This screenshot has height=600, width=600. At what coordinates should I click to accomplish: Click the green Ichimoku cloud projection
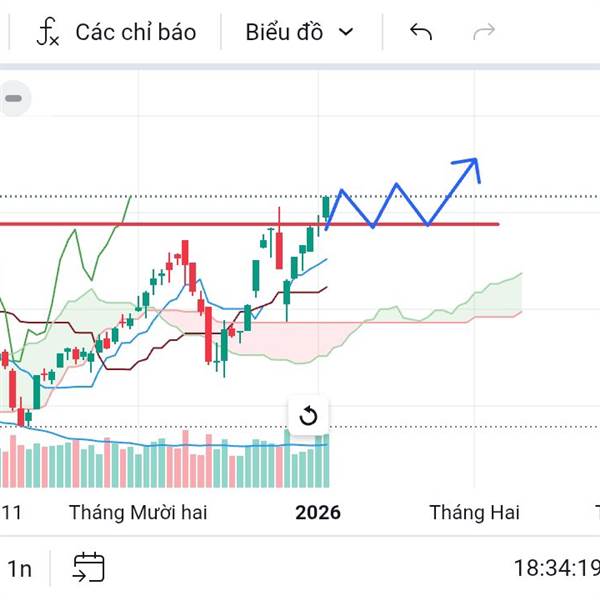pos(490,296)
